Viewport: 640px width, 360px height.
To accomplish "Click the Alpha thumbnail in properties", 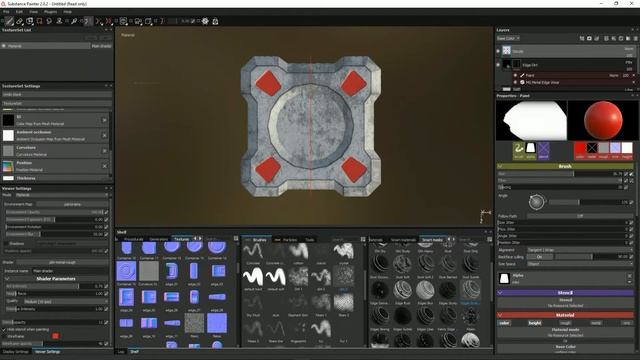I will pyautogui.click(x=504, y=279).
